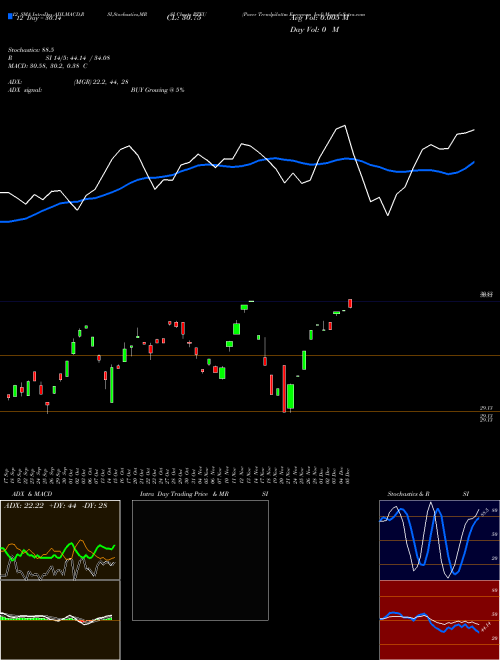Click the 'ADX signal:' label
This screenshot has height=660, width=500.
pyautogui.click(x=25, y=90)
